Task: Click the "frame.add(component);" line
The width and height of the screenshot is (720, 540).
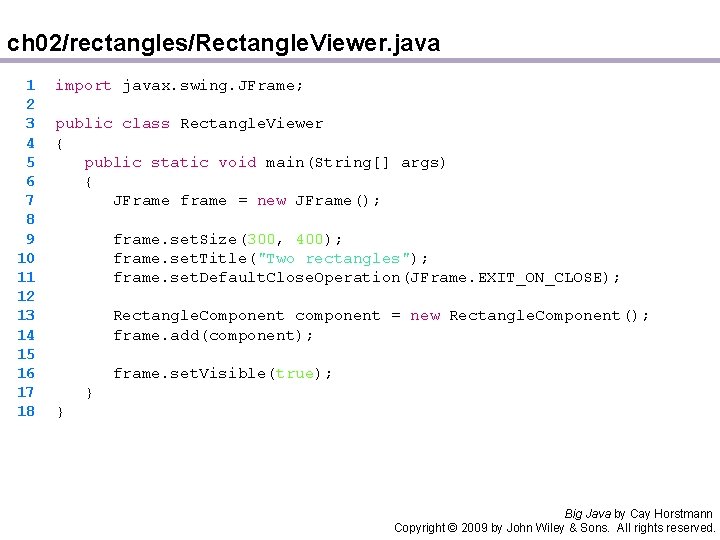Action: pyautogui.click(x=213, y=336)
